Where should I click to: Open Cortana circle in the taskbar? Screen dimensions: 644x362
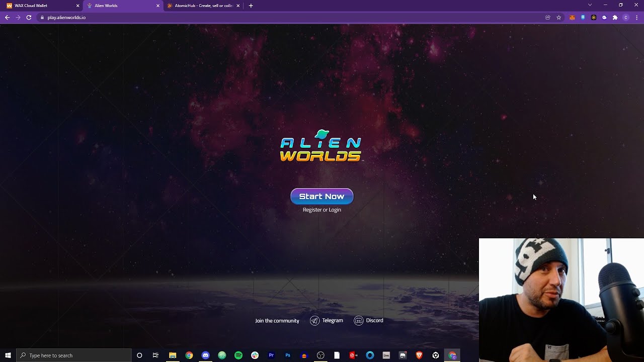tap(139, 355)
